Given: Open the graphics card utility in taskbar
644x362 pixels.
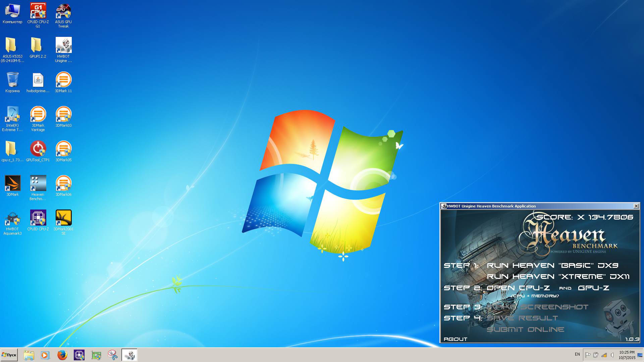Looking at the screenshot, I should coord(96,355).
